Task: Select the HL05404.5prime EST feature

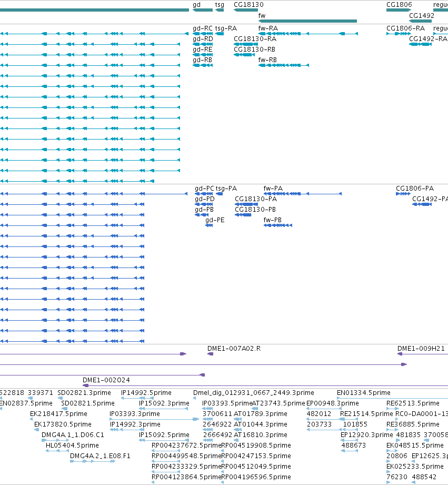Action: 57,451
